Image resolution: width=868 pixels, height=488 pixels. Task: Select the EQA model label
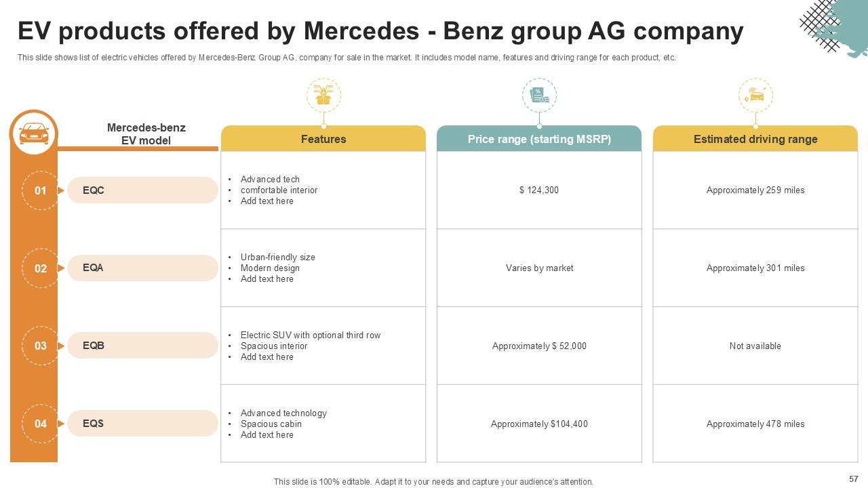coord(94,268)
